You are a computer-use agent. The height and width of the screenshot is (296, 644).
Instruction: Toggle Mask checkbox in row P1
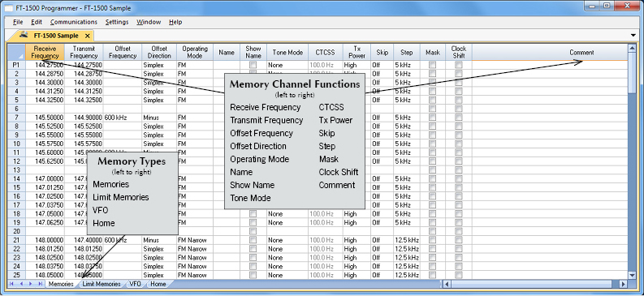pos(433,65)
